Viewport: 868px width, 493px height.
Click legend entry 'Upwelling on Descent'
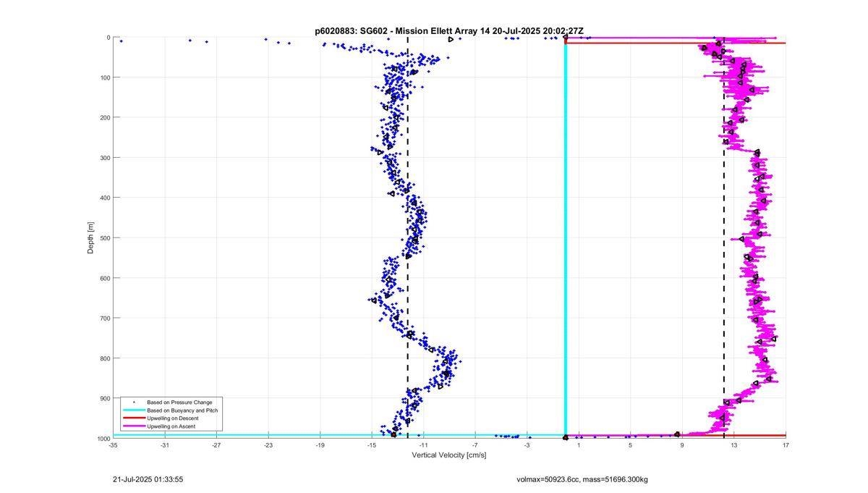[x=172, y=418]
